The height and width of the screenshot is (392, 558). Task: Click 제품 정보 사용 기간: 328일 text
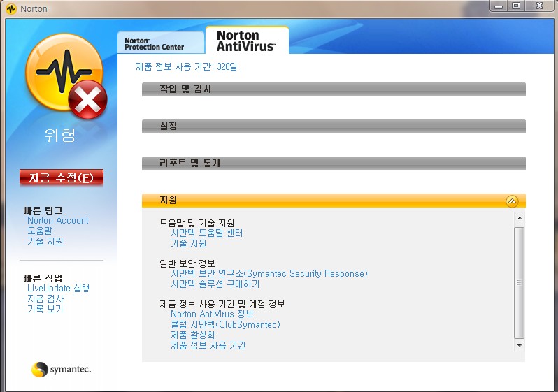(187, 66)
